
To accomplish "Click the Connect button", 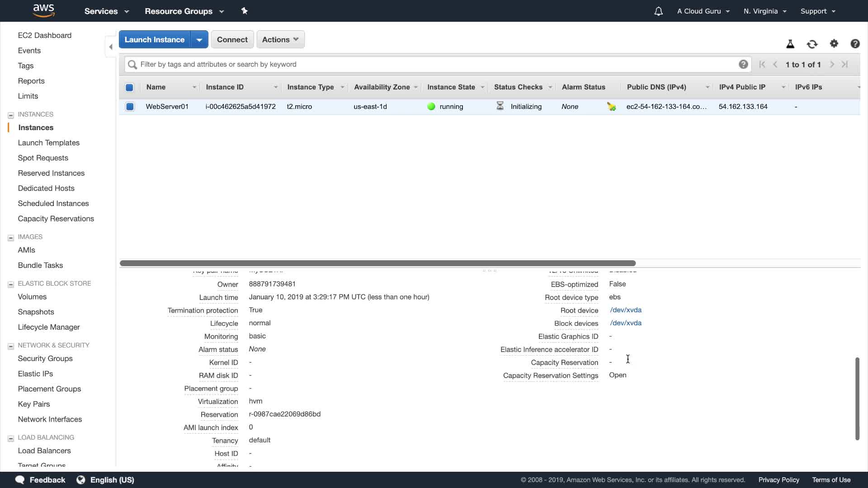I will [x=232, y=40].
